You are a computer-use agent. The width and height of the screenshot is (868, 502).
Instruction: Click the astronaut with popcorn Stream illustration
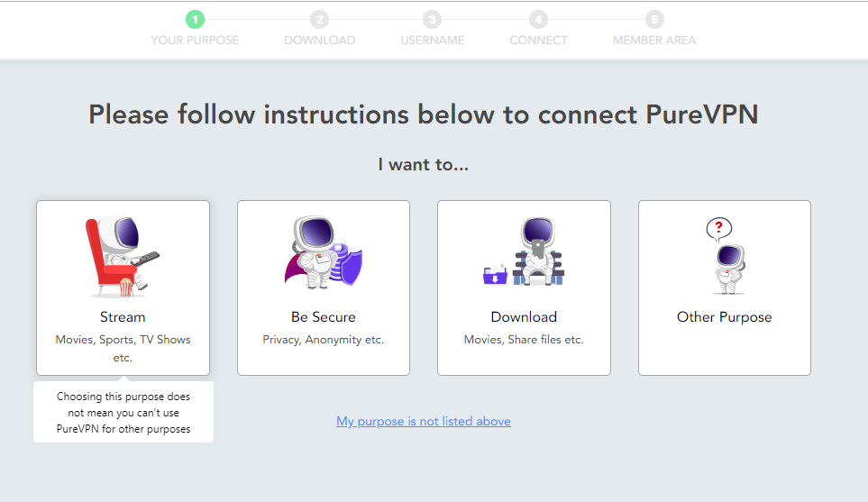[x=123, y=256]
